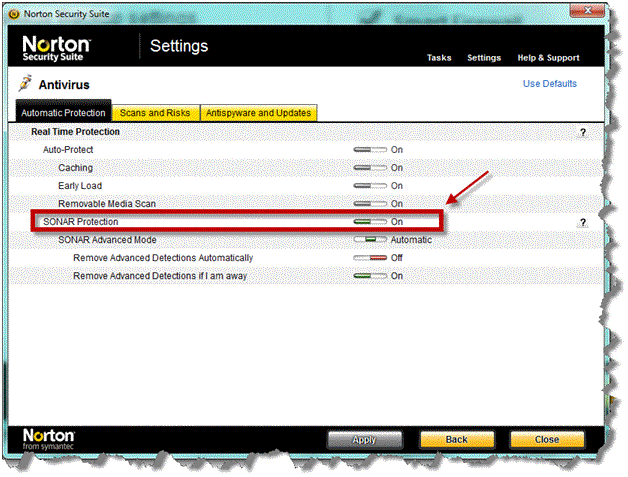This screenshot has width=628, height=477.
Task: Click the Real Time Protection heading
Action: click(x=75, y=132)
